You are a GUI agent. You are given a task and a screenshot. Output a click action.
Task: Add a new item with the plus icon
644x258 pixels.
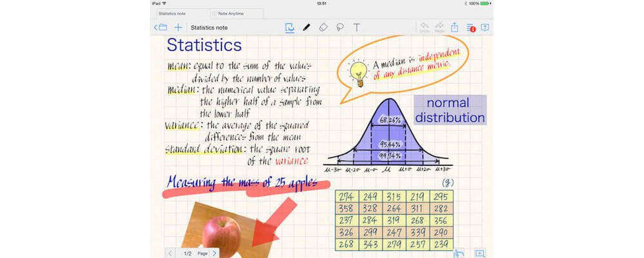(178, 28)
